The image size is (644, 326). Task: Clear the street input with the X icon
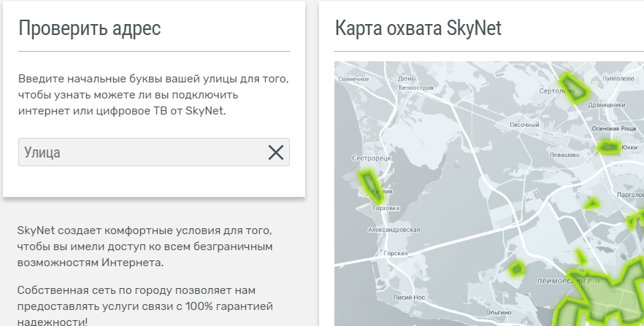coord(275,152)
